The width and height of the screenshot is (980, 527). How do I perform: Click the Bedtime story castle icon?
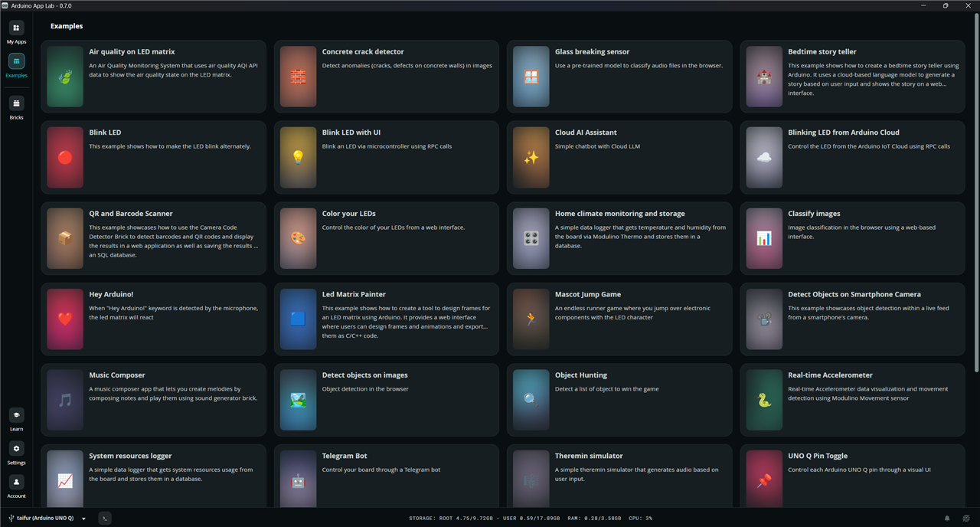click(764, 77)
